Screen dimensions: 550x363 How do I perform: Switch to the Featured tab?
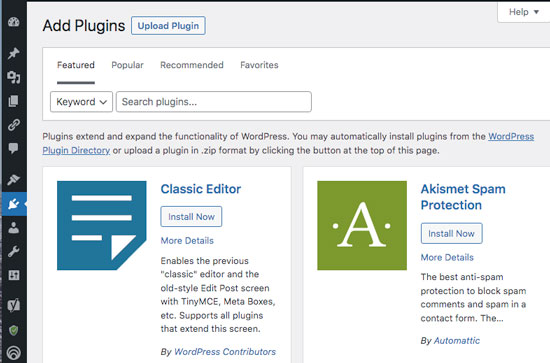click(x=76, y=65)
